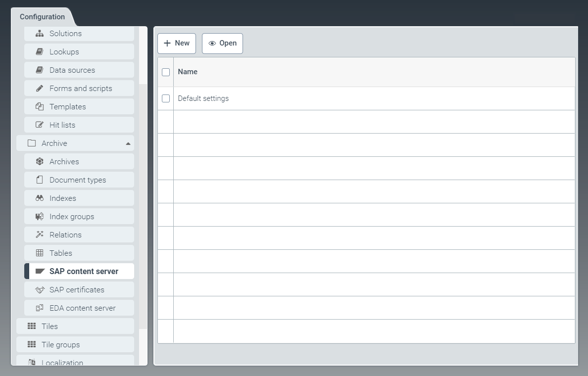Click the Templates copy icon
Screen dimensions: 588x376
click(x=40, y=107)
